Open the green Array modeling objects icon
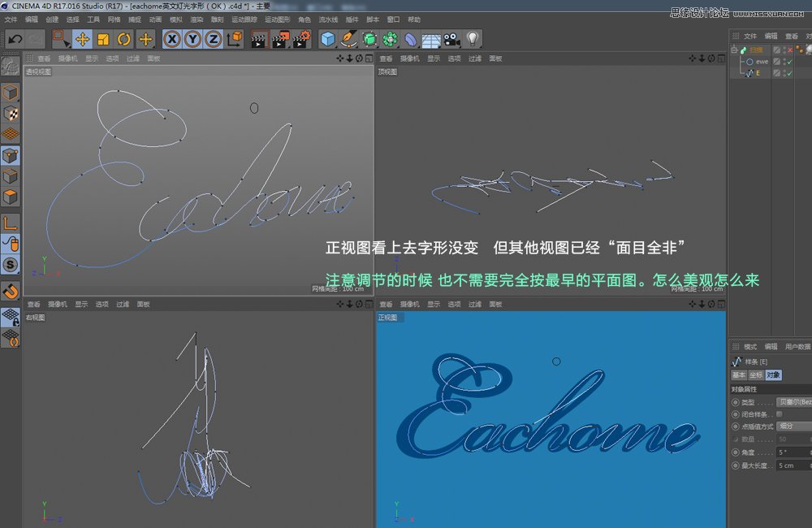 pyautogui.click(x=390, y=39)
